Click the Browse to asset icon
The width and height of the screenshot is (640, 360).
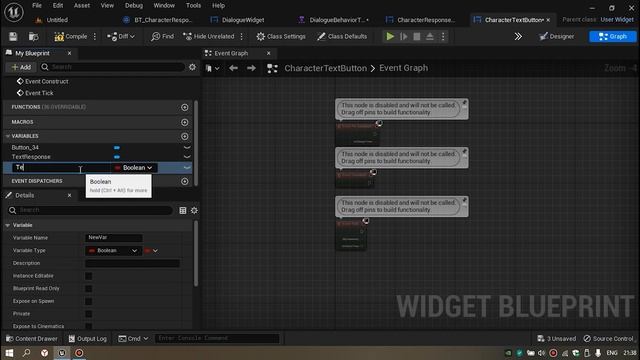33,36
